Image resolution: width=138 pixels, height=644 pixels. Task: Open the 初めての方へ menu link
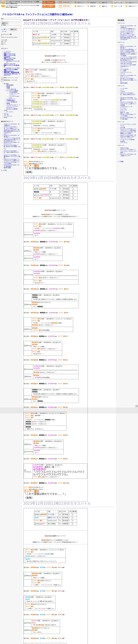click(7, 53)
